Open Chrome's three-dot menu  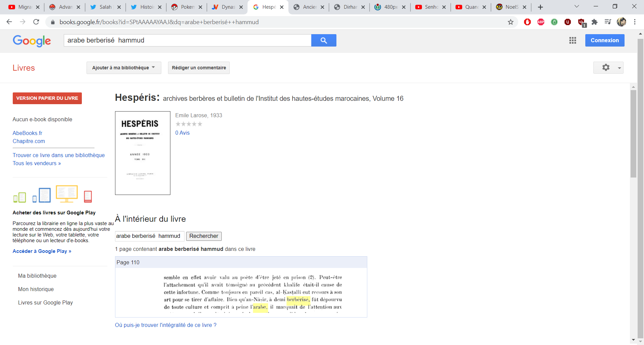(635, 22)
